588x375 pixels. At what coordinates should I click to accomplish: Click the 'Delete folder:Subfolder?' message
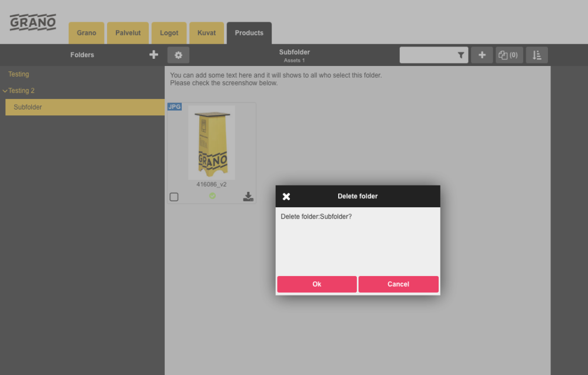(x=316, y=217)
